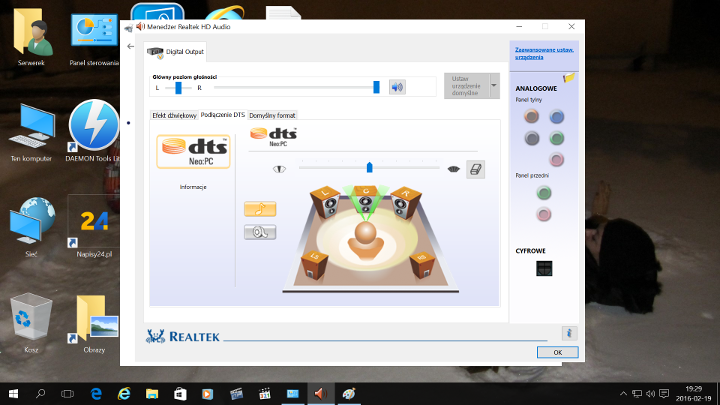Show hidden tray icons chevron

(623, 394)
